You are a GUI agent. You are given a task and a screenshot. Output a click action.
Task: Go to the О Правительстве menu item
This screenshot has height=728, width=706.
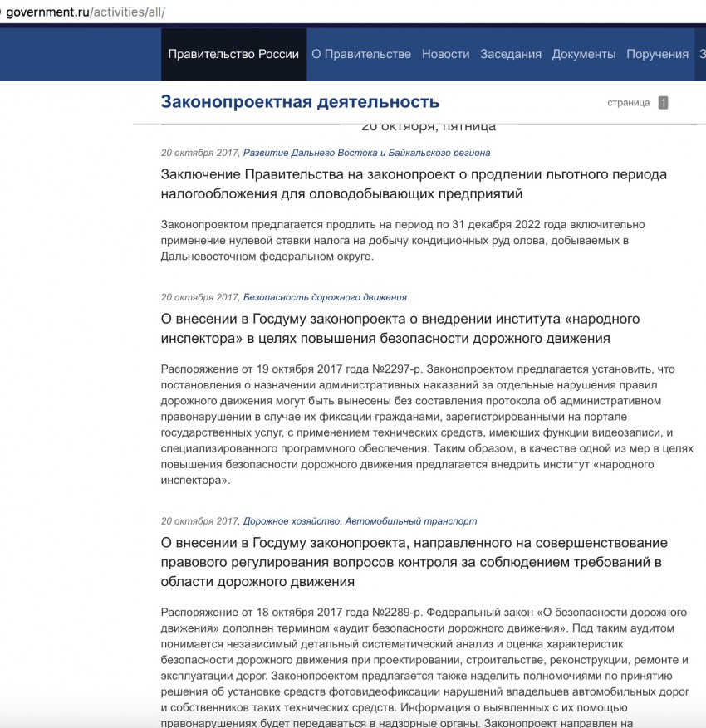(361, 54)
